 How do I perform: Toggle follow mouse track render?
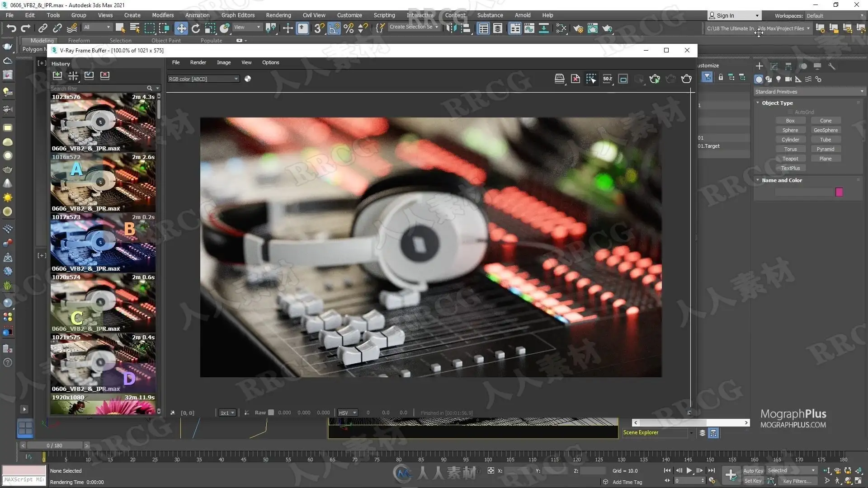[591, 79]
